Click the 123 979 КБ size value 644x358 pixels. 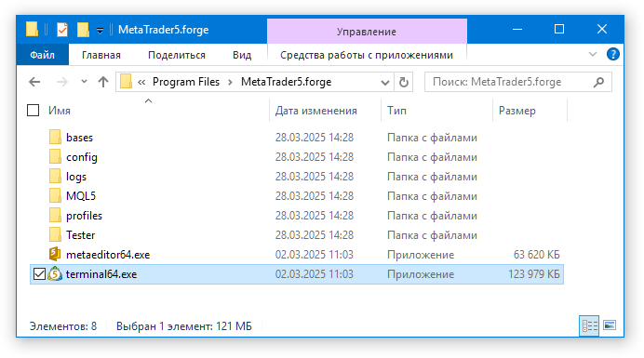click(534, 274)
